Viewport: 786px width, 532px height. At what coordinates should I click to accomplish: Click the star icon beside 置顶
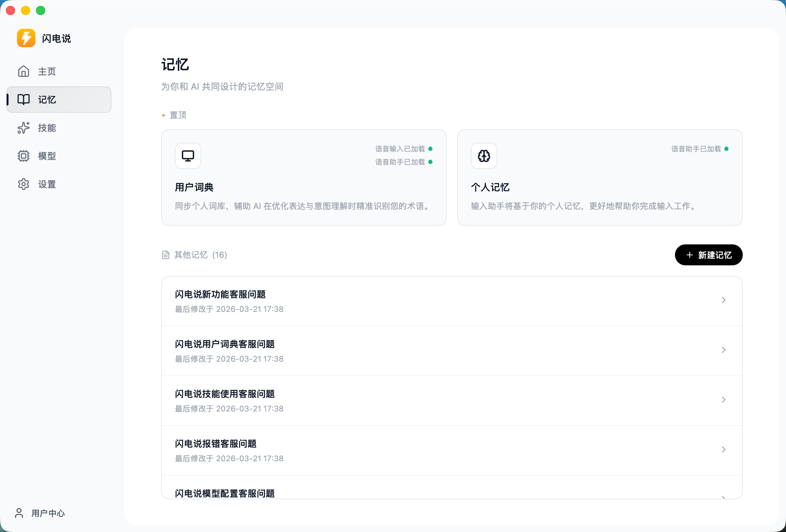[163, 115]
